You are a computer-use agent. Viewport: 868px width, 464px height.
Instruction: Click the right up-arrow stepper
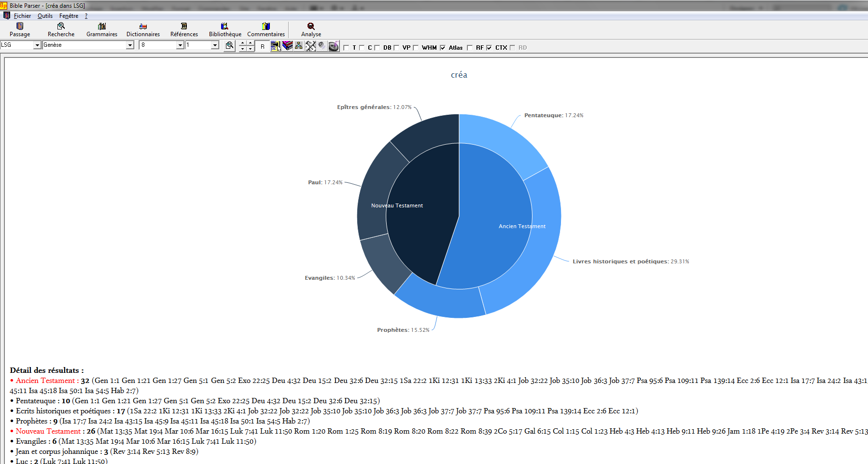(251, 43)
